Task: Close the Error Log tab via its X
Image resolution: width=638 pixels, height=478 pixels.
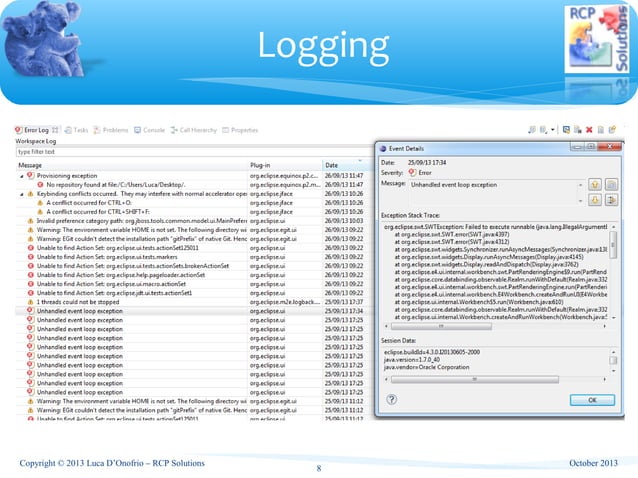Action: [55, 130]
